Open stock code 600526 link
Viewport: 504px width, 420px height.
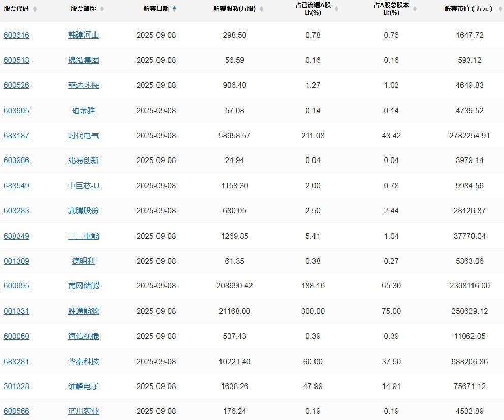point(16,85)
